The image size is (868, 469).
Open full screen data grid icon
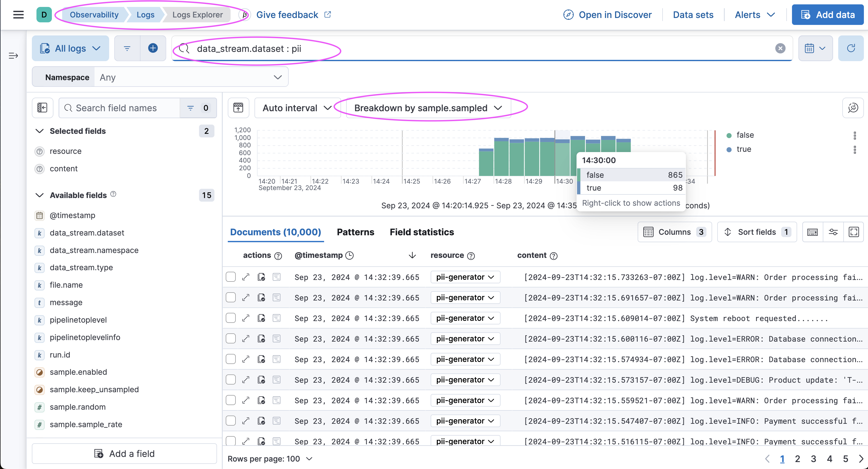(x=854, y=232)
